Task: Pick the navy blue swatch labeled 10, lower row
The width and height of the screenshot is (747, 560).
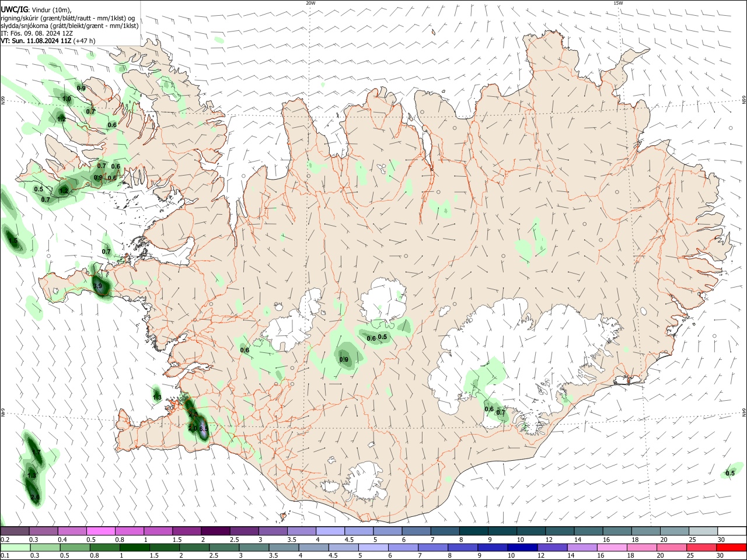Action: pos(522,548)
